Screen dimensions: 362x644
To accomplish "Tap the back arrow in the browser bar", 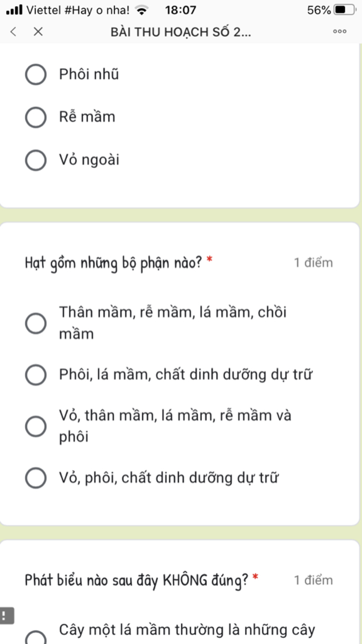I will pyautogui.click(x=13, y=31).
